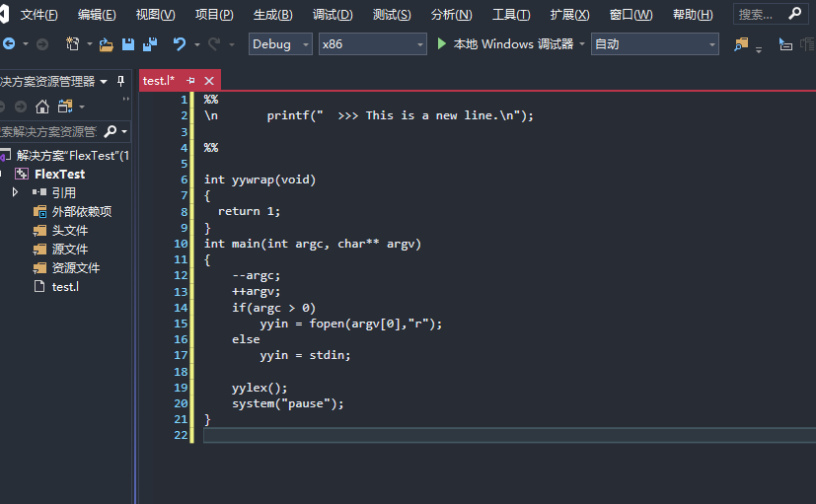Expand the 引用 references tree node

(15, 192)
